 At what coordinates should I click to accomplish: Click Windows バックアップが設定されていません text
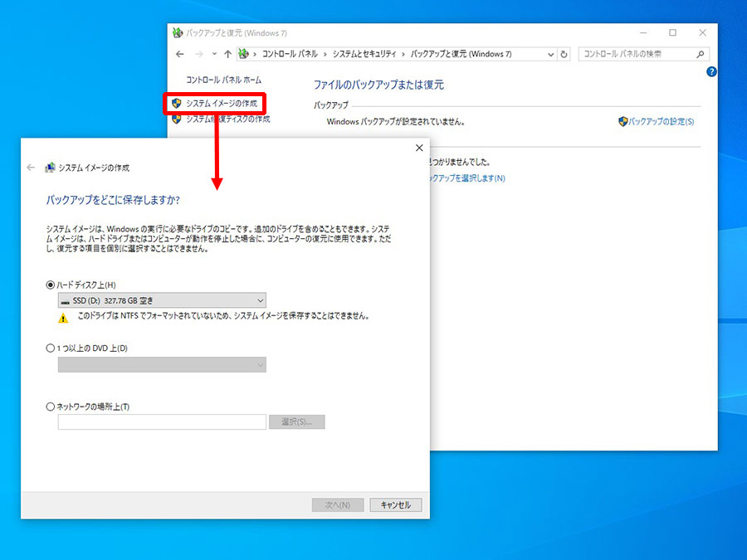click(x=395, y=122)
